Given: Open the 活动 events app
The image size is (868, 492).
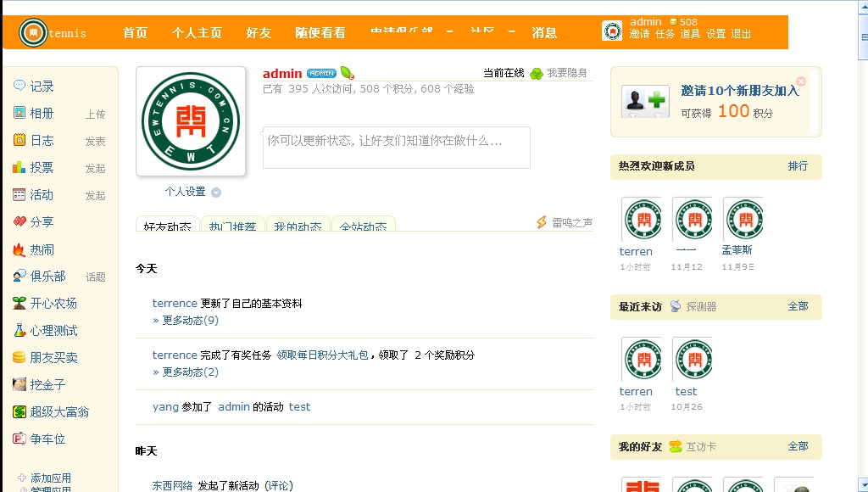Looking at the screenshot, I should click(42, 195).
